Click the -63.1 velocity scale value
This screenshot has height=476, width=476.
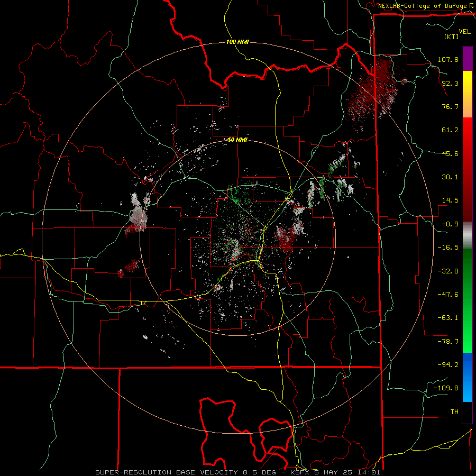448,317
